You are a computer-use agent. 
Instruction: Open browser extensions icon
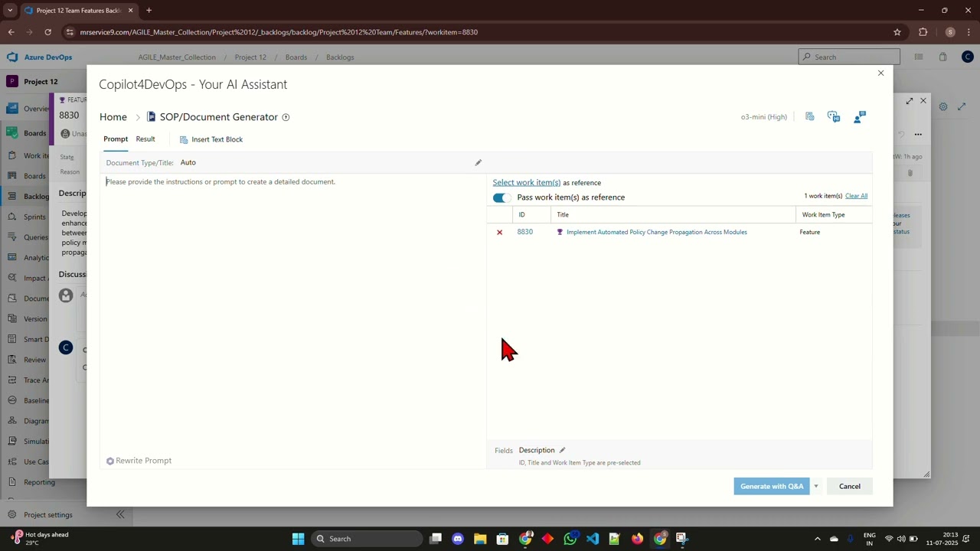[x=923, y=32]
